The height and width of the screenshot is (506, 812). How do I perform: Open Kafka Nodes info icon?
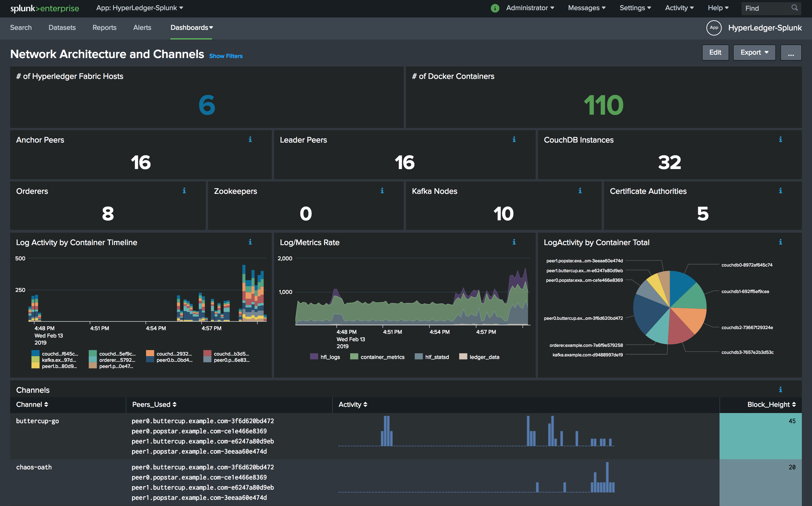[580, 190]
